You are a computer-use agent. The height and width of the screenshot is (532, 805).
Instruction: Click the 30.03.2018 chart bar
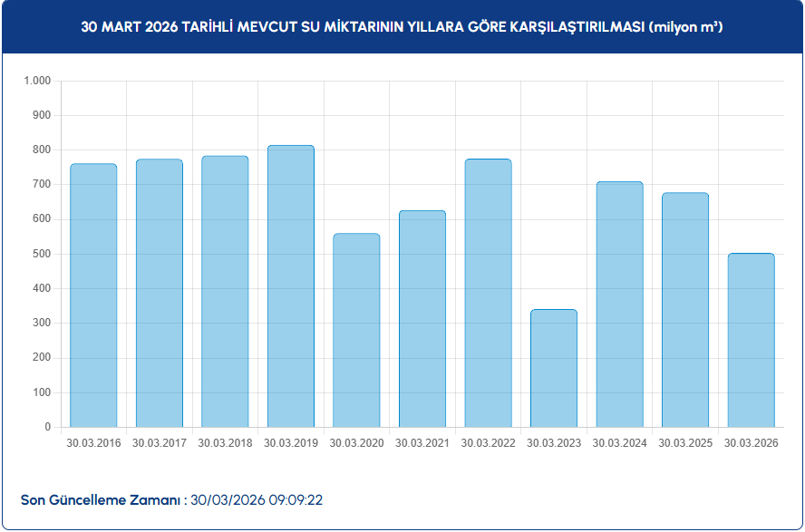point(225,292)
